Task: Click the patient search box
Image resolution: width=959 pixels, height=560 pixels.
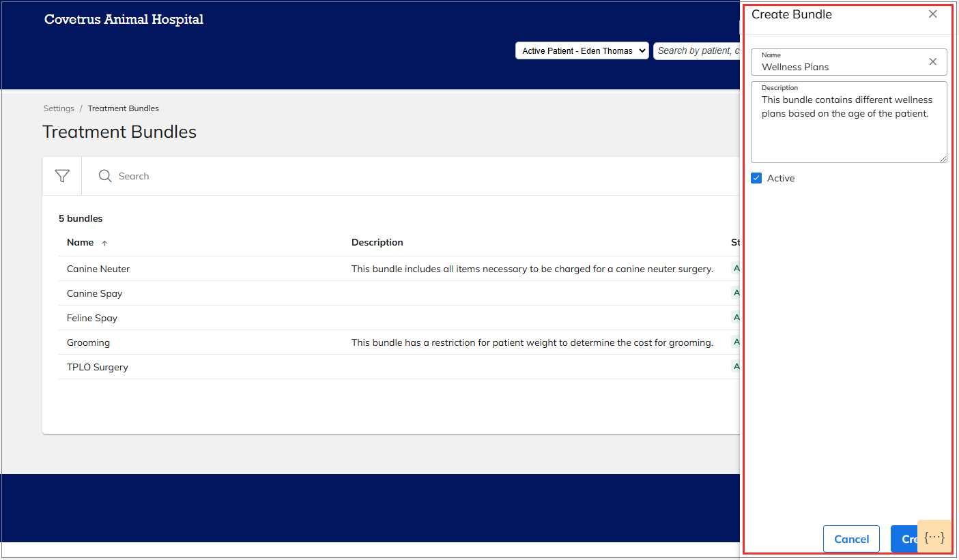Action: click(x=703, y=50)
